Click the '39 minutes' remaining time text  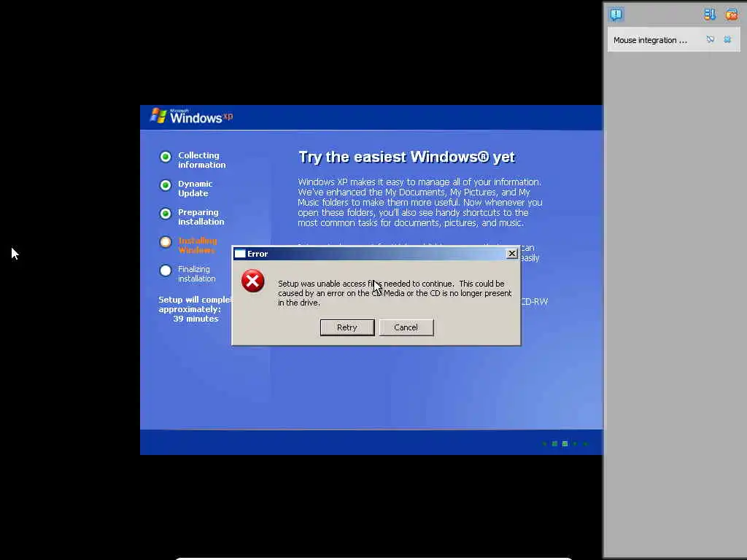[196, 319]
